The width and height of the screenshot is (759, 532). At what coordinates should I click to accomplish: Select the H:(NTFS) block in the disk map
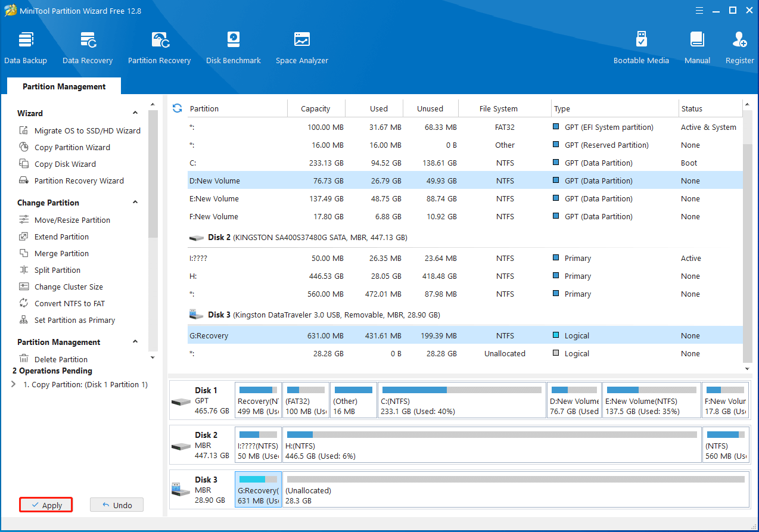pyautogui.click(x=492, y=445)
